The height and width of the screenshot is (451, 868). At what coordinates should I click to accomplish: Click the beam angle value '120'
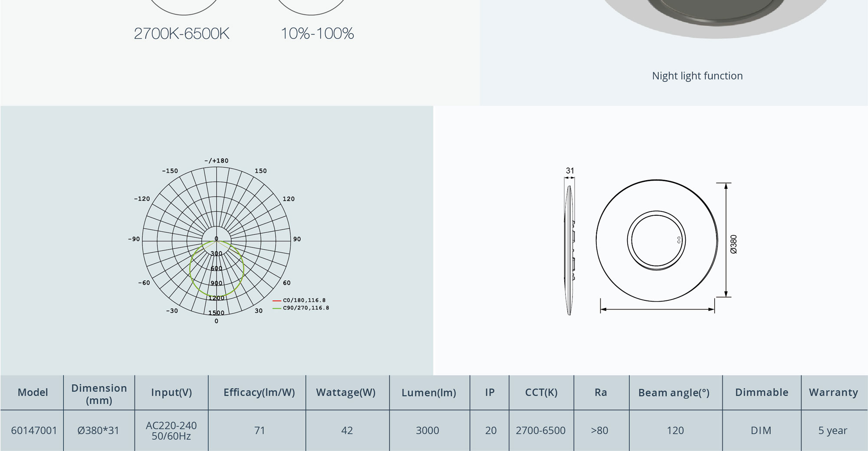[675, 431]
